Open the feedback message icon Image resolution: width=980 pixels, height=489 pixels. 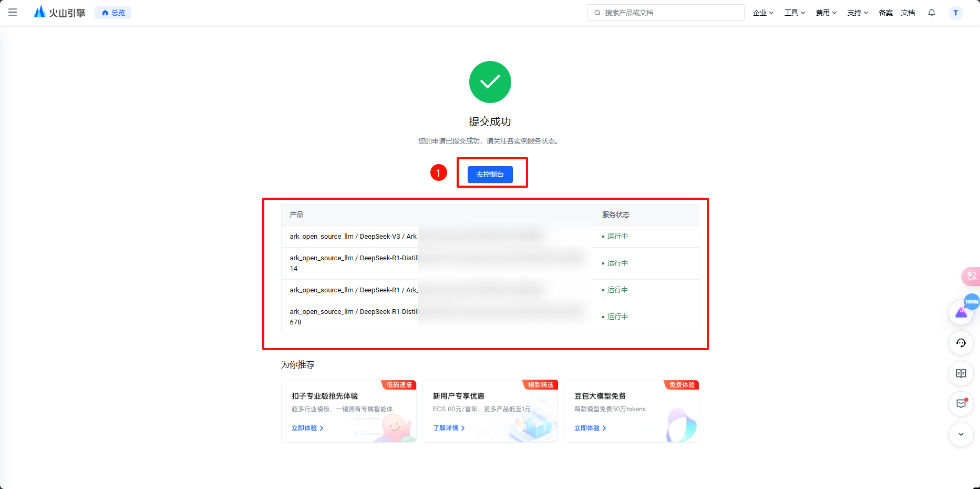(x=961, y=404)
